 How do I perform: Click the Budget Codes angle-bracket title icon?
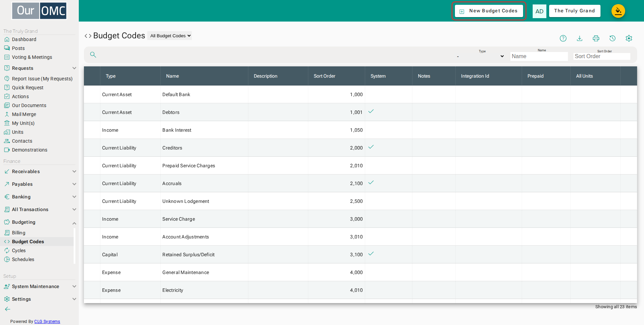[x=88, y=36]
